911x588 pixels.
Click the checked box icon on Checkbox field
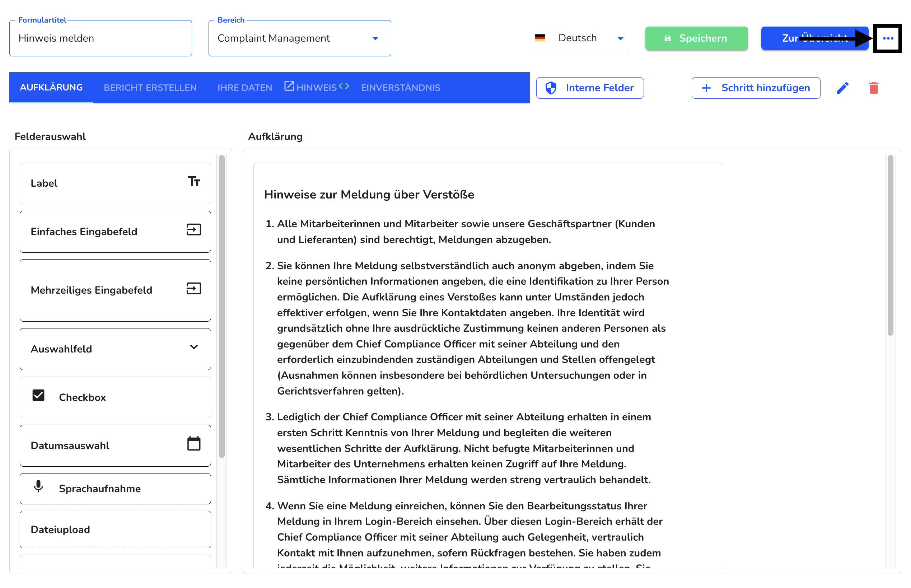point(38,396)
